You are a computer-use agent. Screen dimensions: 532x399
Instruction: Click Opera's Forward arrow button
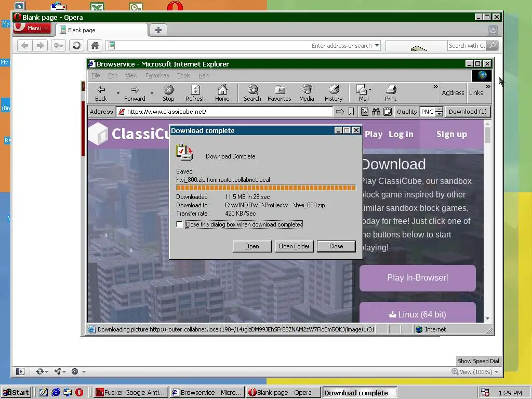pyautogui.click(x=40, y=46)
